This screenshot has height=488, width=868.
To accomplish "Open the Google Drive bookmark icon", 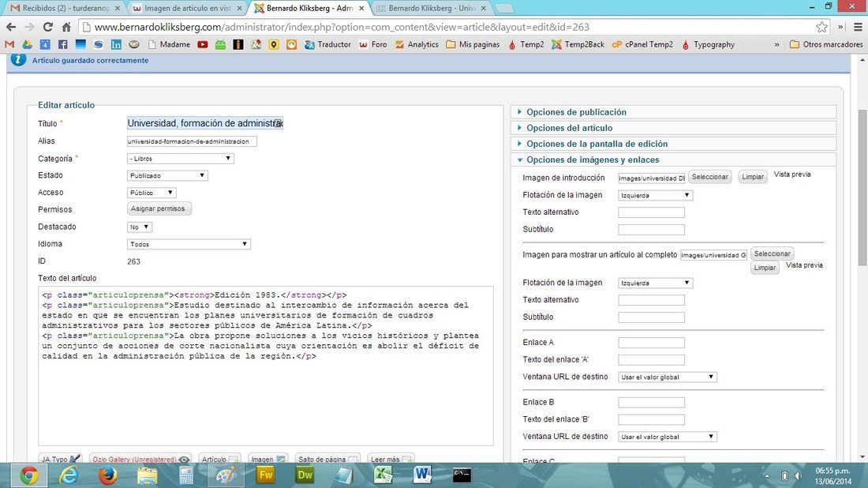I will pos(27,44).
